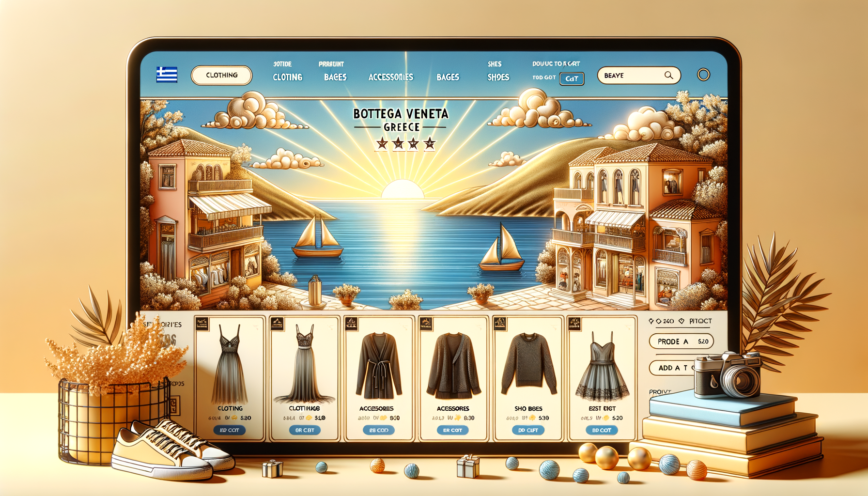The height and width of the screenshot is (496, 868).
Task: Click the coin icon beside 8:30 price
Action: [458, 418]
